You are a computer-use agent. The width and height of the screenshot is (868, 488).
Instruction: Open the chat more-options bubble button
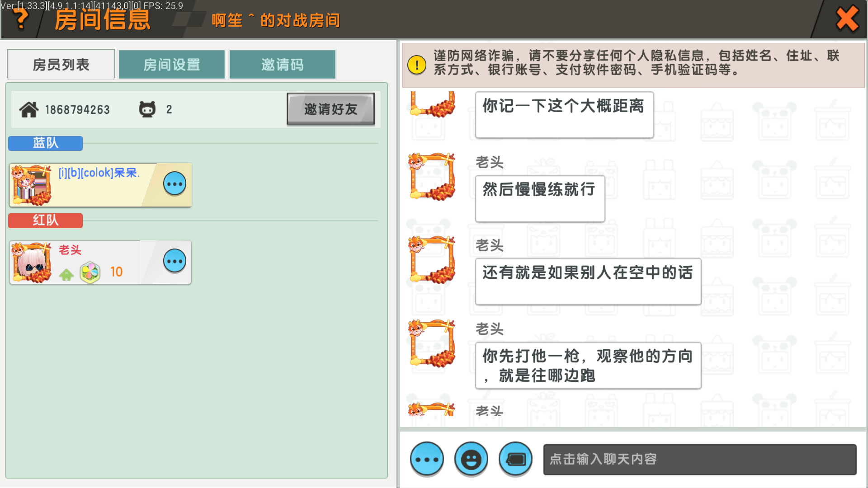pyautogui.click(x=427, y=460)
